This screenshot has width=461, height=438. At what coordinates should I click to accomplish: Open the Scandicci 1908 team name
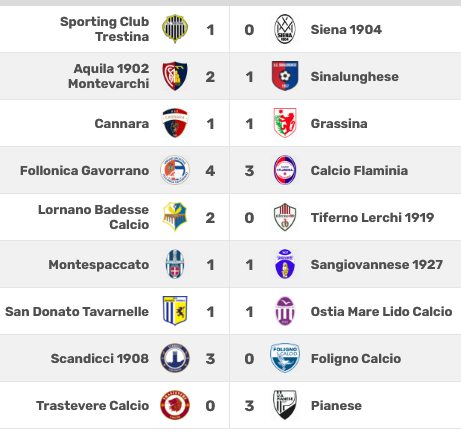coord(100,359)
